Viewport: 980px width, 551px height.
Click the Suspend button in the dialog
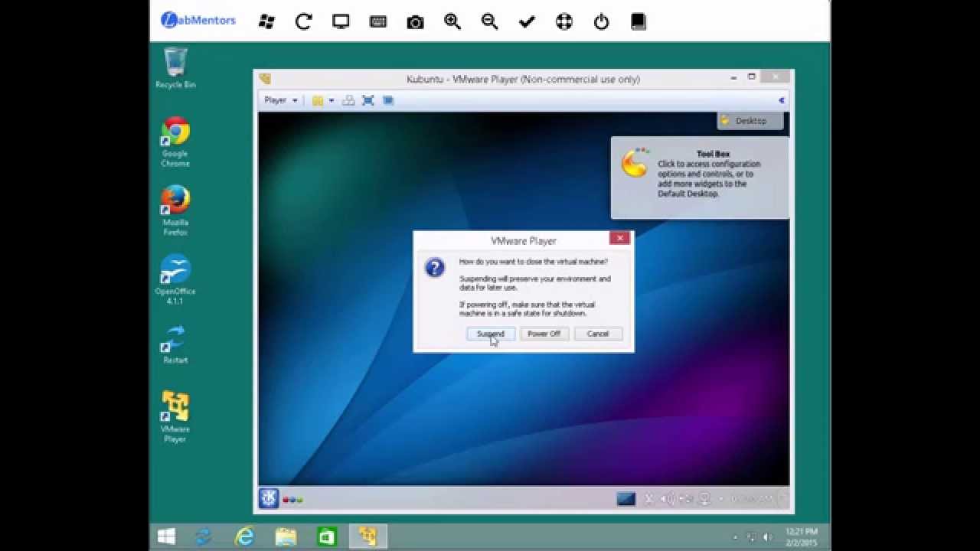coord(491,334)
